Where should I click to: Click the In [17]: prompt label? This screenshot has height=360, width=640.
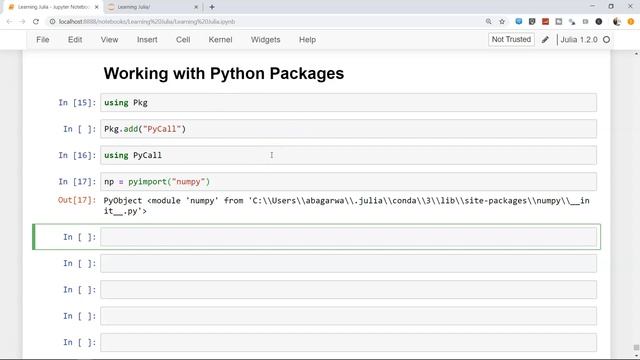click(77, 182)
